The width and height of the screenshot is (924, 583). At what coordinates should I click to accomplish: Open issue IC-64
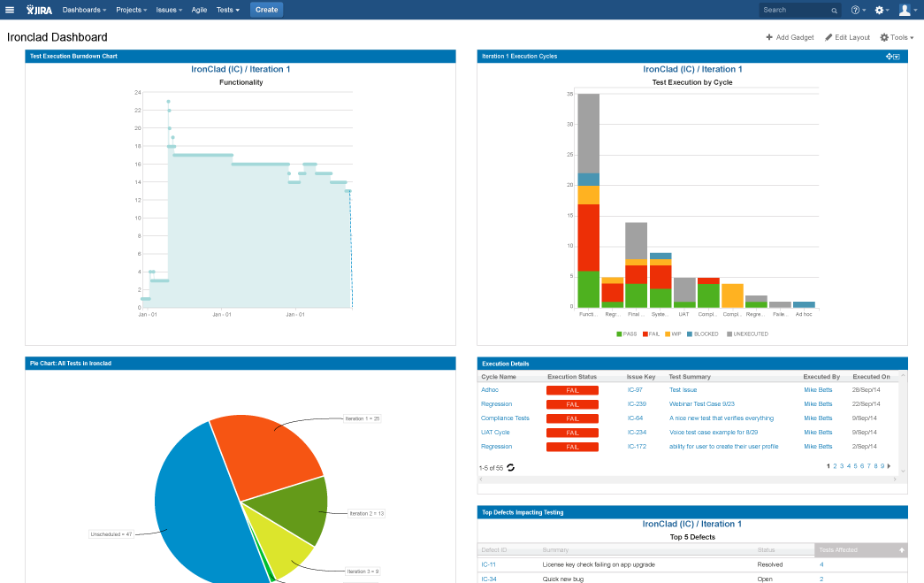(635, 418)
